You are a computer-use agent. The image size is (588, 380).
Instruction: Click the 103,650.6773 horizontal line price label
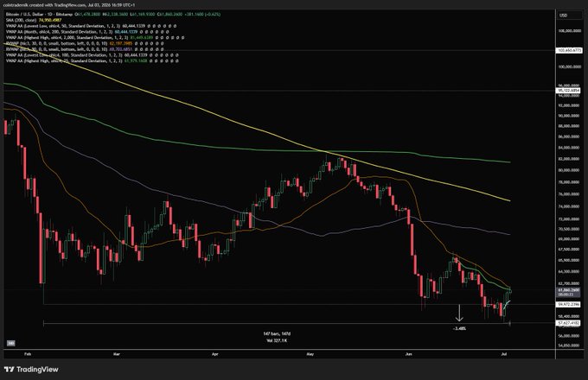pyautogui.click(x=569, y=50)
